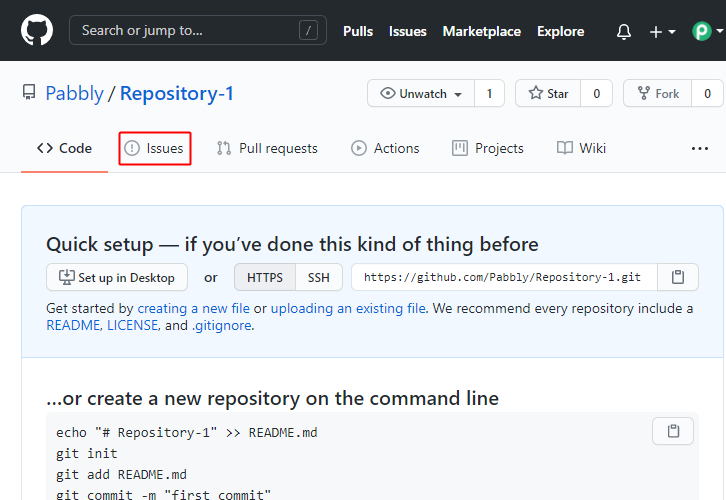726x500 pixels.
Task: Follow uploading an existing file link
Action: coord(348,308)
